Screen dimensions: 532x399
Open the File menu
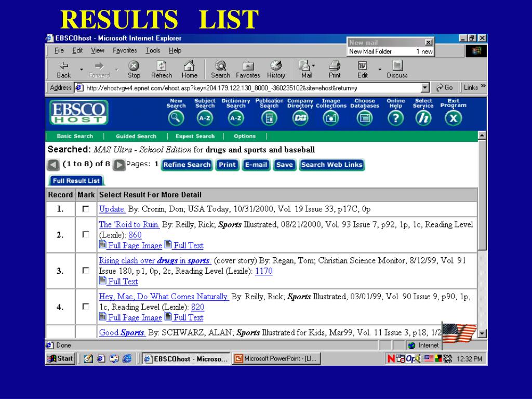[x=59, y=50]
